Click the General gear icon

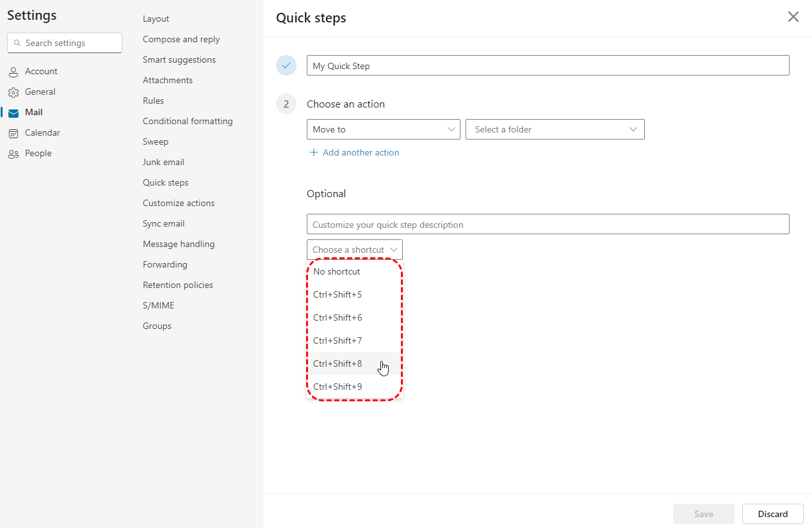[x=13, y=92]
